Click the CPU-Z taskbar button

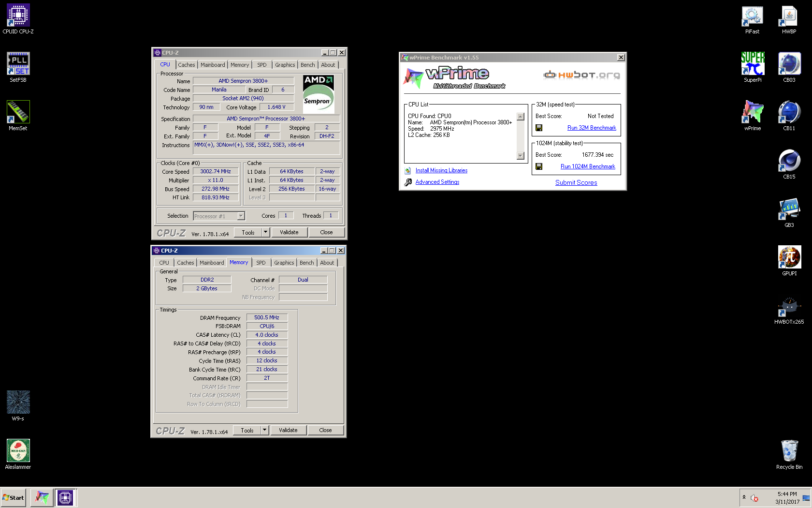65,497
